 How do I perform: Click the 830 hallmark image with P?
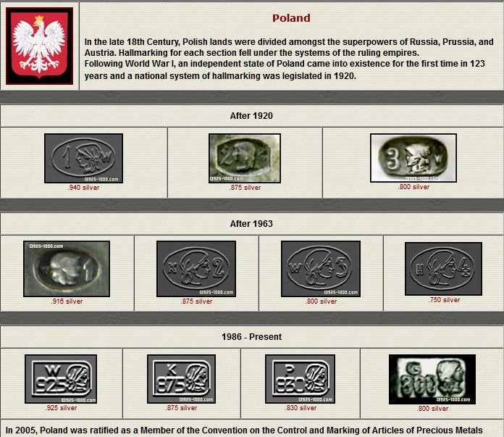pos(301,379)
